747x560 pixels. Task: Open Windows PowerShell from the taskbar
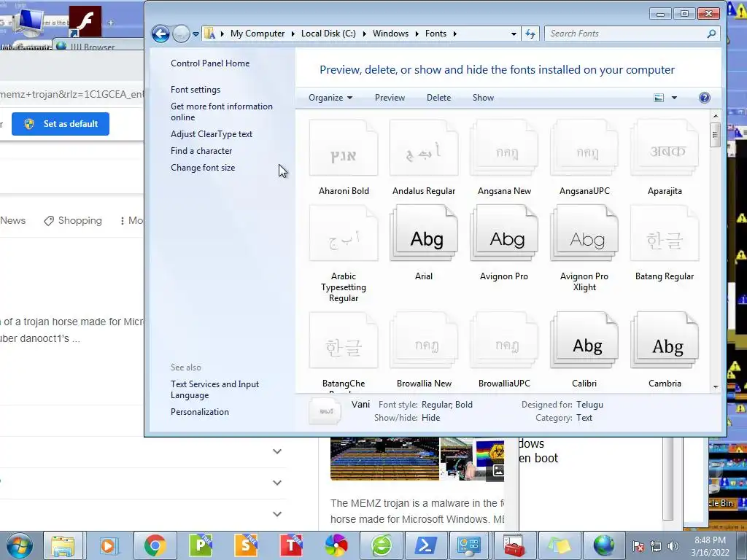pos(426,545)
